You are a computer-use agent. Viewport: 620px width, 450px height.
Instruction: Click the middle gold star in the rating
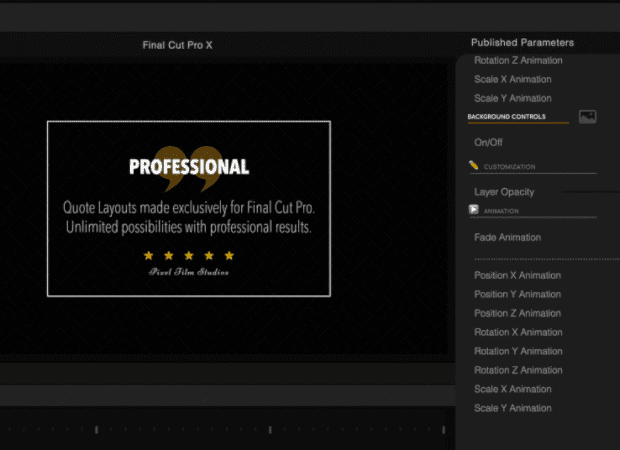(x=189, y=256)
